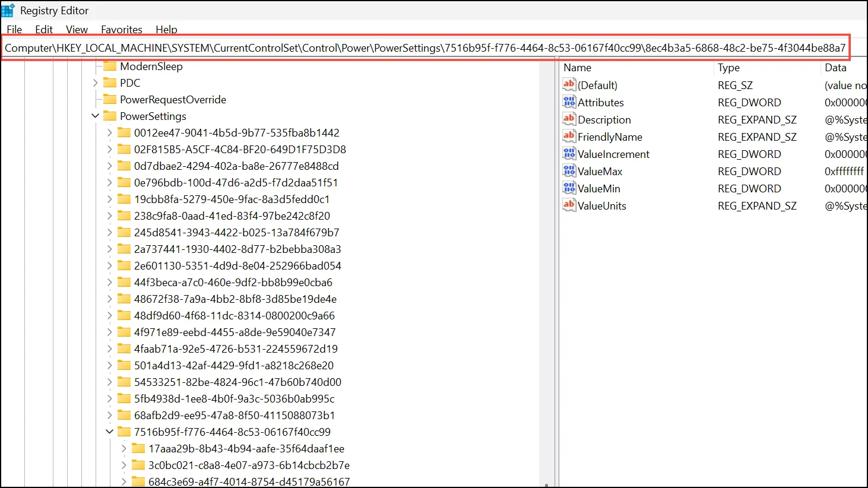
Task: Click folder icon of 17aaa29b-8b43-4b94-aafe-35f64daaf1ee
Action: coord(138,448)
